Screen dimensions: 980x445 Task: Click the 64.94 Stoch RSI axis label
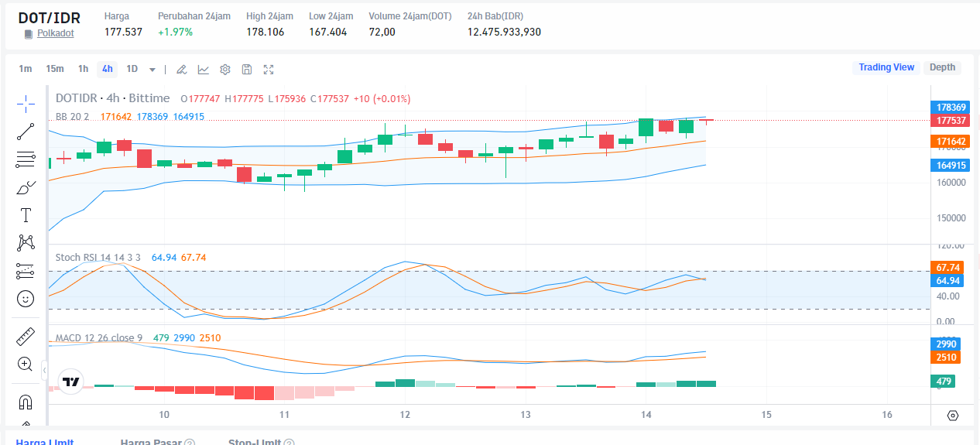pyautogui.click(x=947, y=281)
